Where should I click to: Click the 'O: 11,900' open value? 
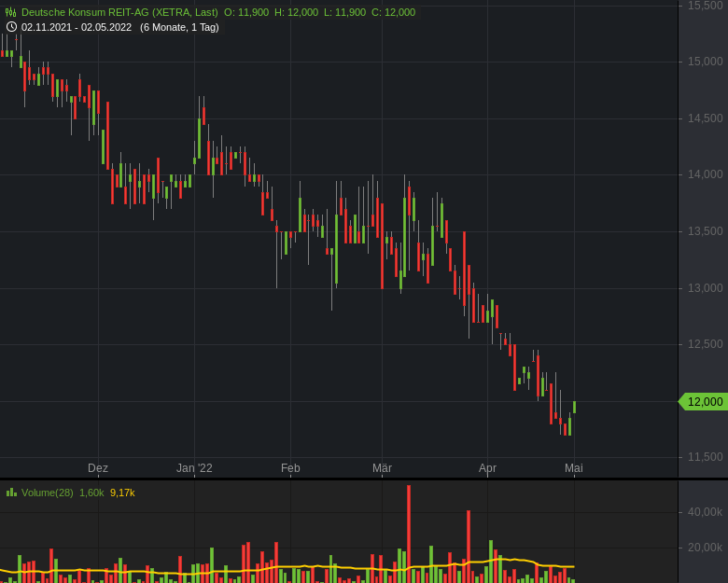click(x=246, y=12)
